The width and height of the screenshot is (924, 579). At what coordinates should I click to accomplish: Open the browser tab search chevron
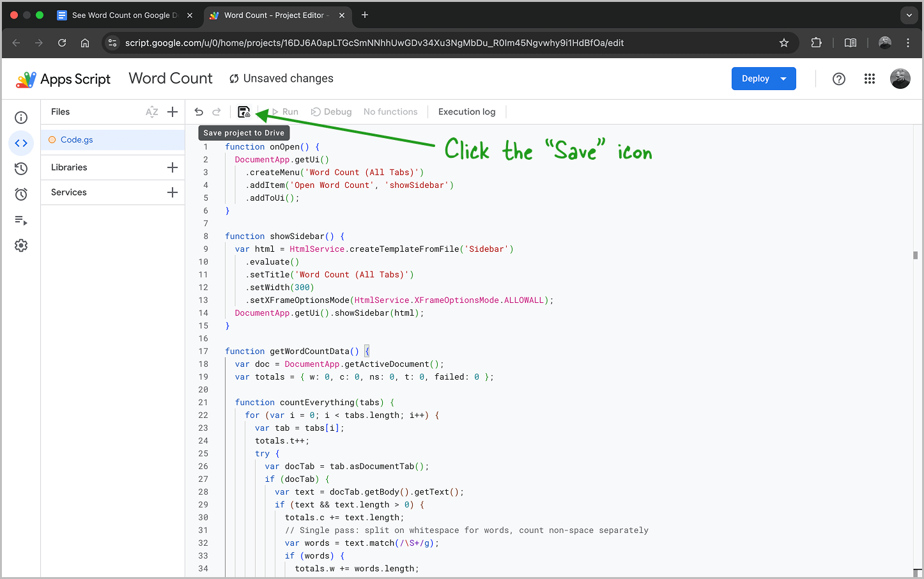point(909,15)
